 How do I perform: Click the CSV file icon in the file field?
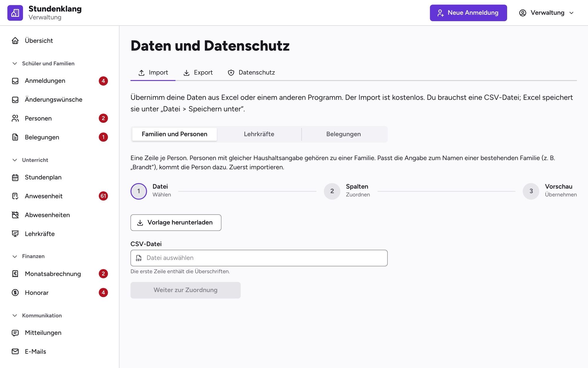pyautogui.click(x=139, y=258)
